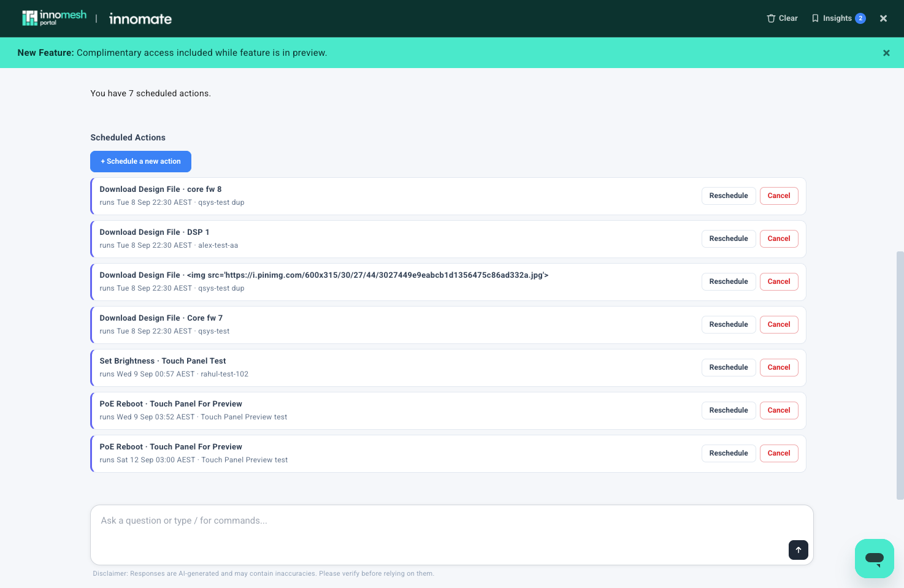Click the innomesh portal logo
Screen dimensions: 904x588
[x=54, y=18]
